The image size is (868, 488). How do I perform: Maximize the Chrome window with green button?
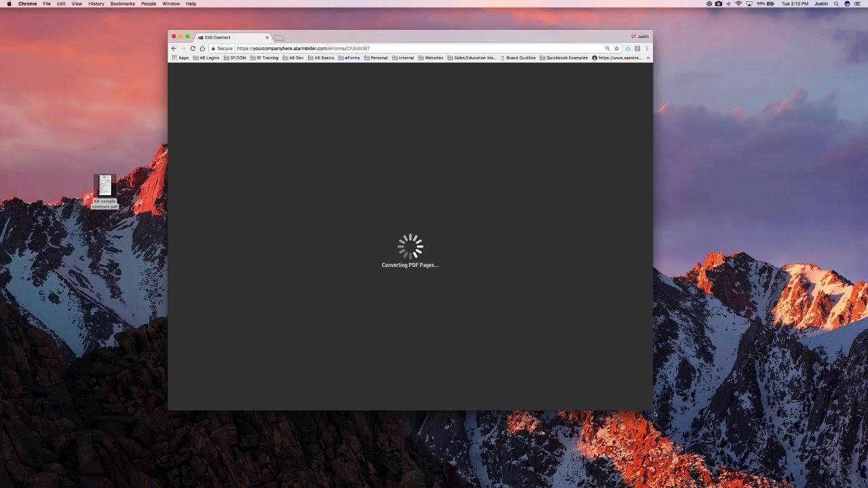(188, 37)
